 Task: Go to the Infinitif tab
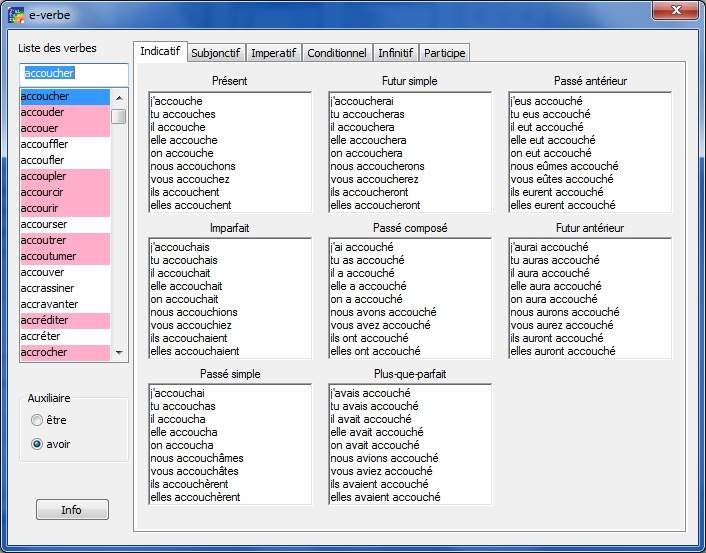(x=396, y=52)
